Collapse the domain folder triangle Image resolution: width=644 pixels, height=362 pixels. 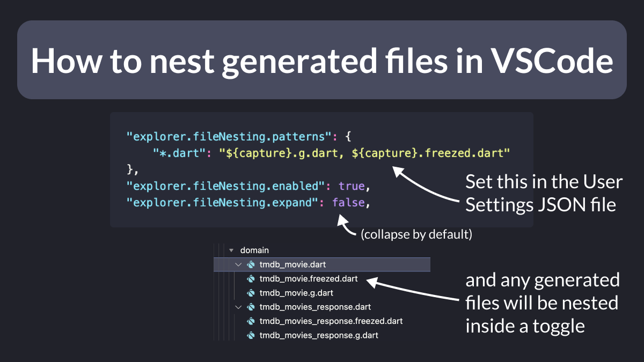231,250
